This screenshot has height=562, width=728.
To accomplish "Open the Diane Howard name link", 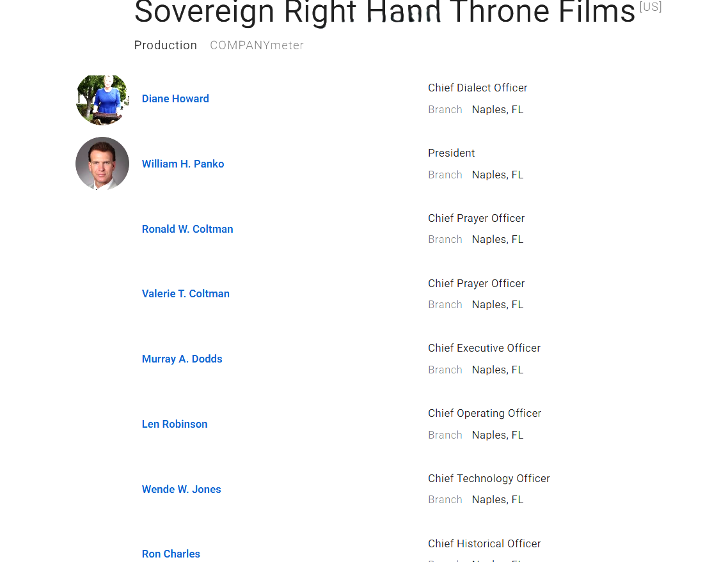I will pyautogui.click(x=175, y=99).
